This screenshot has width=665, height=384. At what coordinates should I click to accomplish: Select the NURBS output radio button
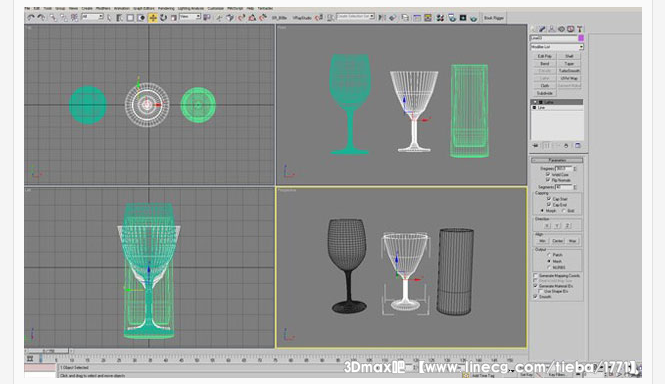(x=549, y=267)
